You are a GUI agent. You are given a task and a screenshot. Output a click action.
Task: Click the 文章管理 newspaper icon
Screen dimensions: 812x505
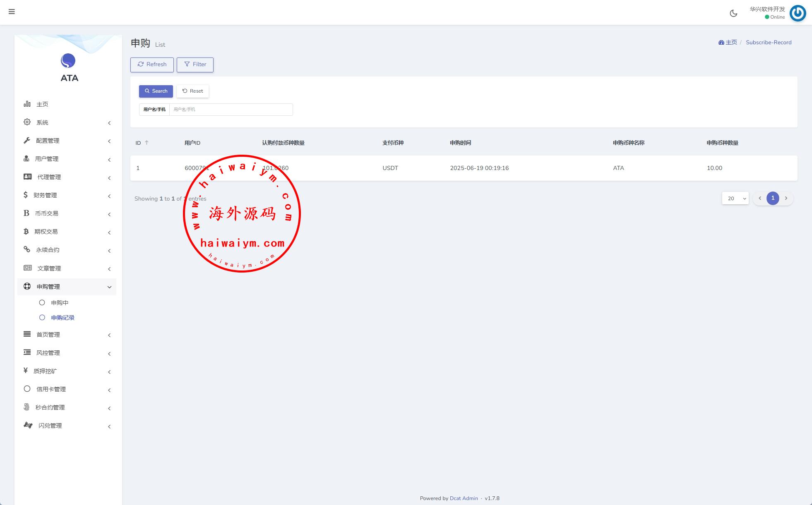click(27, 268)
